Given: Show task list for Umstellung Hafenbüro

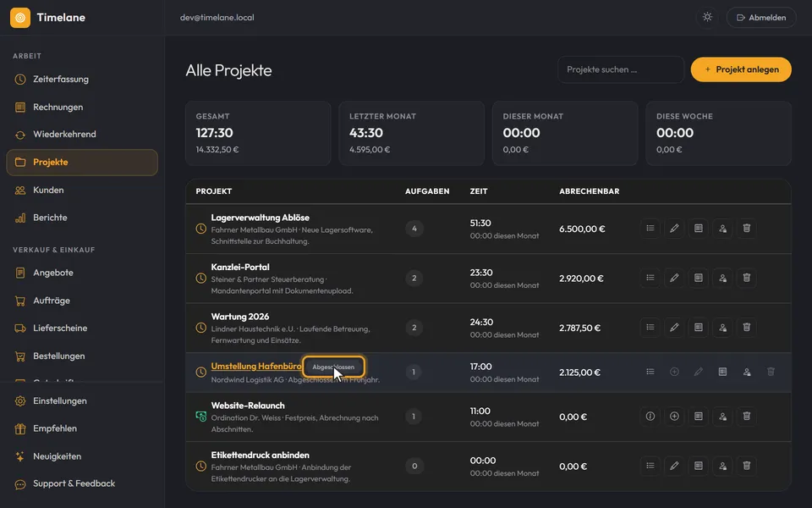Looking at the screenshot, I should (x=650, y=372).
